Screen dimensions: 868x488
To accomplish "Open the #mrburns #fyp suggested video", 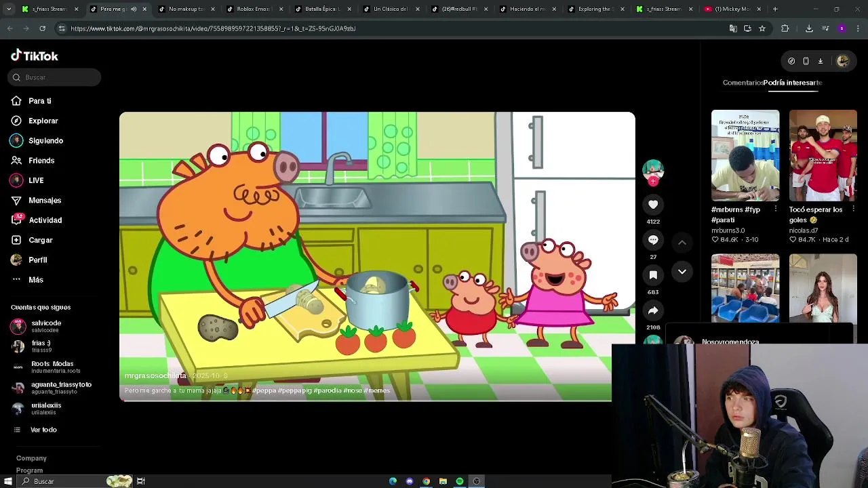I will (745, 155).
